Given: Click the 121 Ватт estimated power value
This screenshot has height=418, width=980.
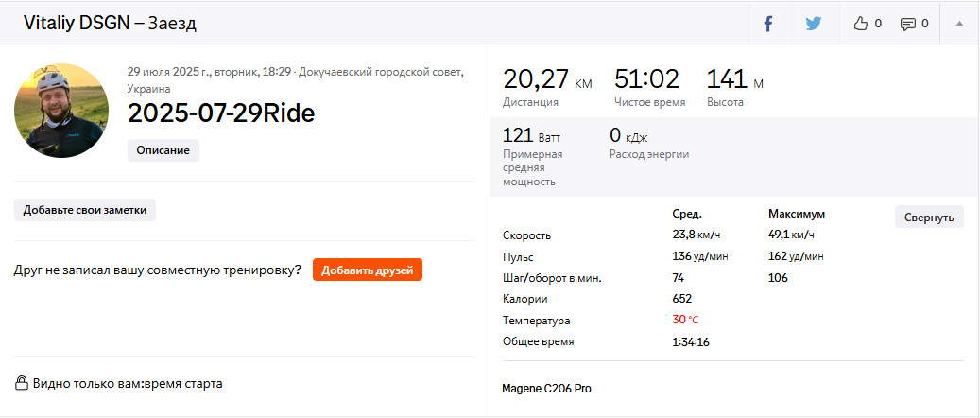Looking at the screenshot, I should 531,136.
